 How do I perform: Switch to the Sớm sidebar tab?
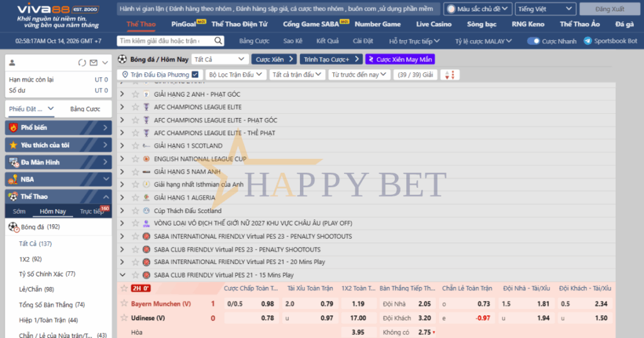point(19,211)
